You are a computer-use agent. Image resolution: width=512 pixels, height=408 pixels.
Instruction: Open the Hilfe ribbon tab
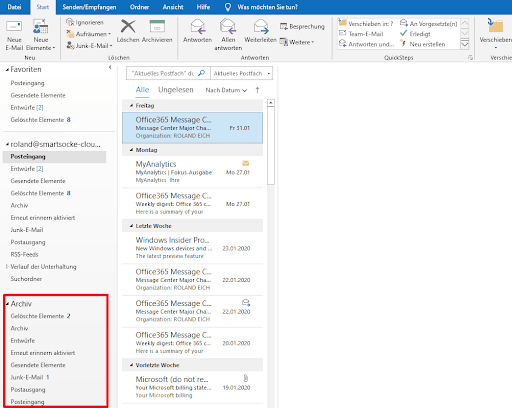203,7
